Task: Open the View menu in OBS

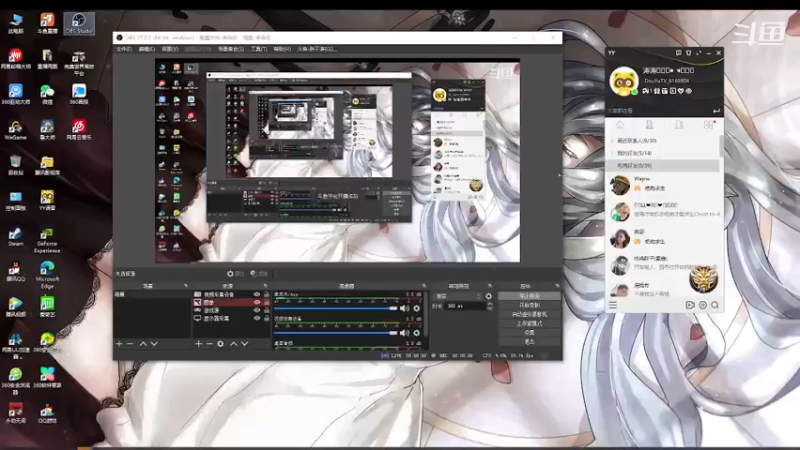Action: coord(170,49)
